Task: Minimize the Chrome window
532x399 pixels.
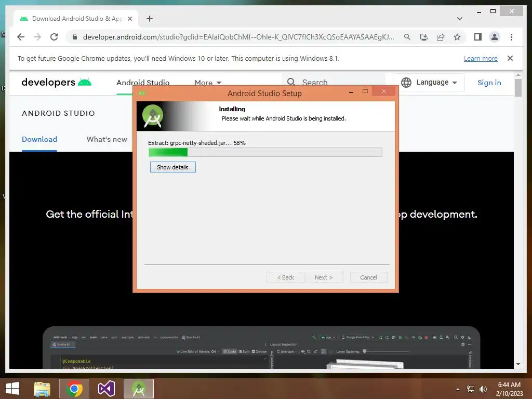Action: 478,11
